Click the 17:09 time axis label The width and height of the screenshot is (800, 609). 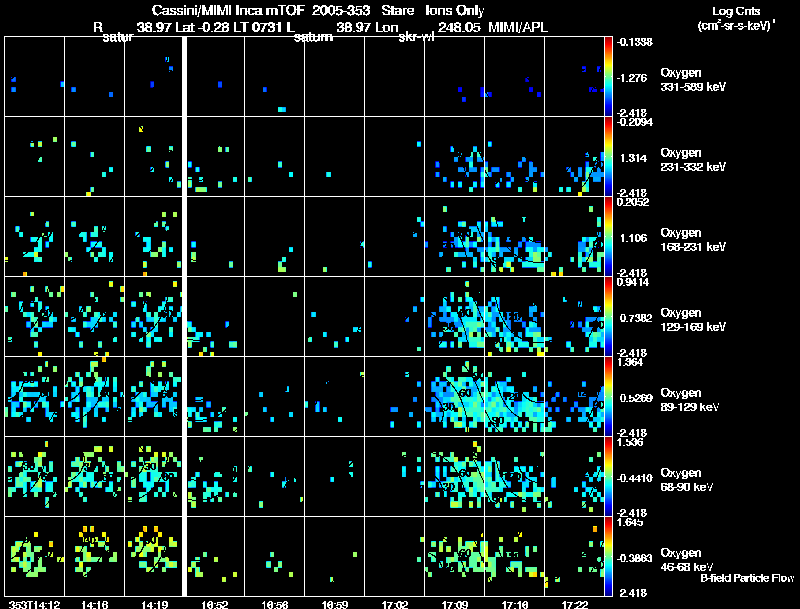tap(455, 604)
